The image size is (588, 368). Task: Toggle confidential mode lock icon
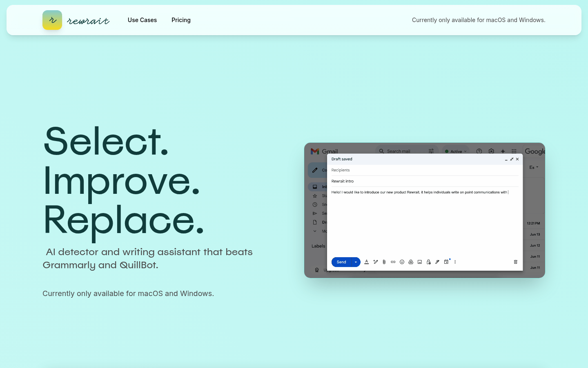pos(428,262)
